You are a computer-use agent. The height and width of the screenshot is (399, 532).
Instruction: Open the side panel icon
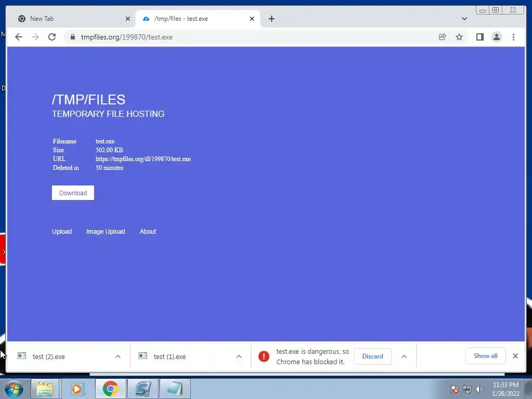coord(480,37)
